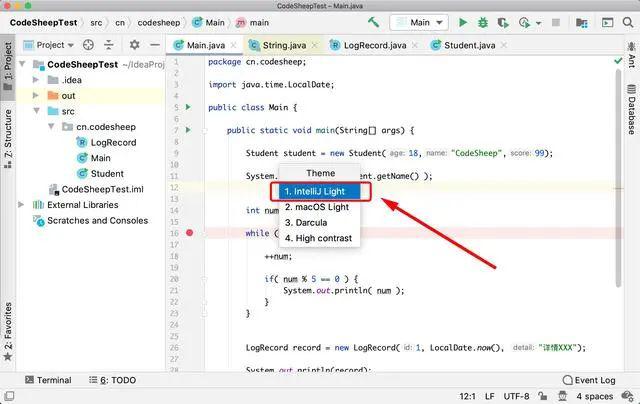Open the 1: Project side tab
640x404 pixels.
tap(8, 67)
